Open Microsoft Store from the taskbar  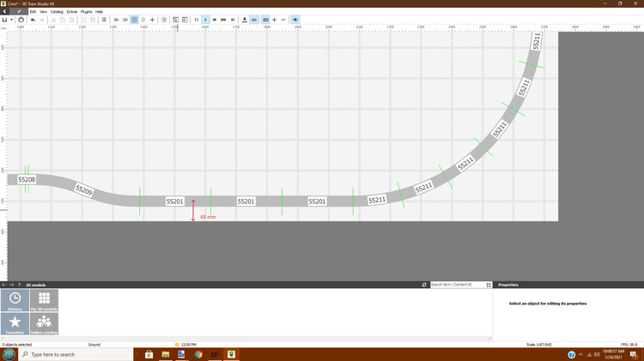coord(149,354)
